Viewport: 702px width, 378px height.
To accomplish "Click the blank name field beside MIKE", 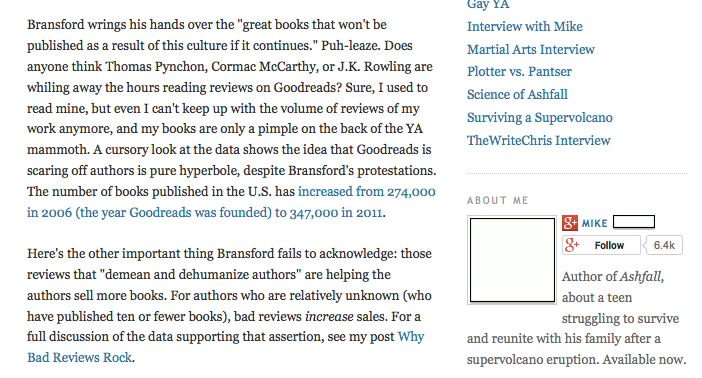I will pos(634,222).
